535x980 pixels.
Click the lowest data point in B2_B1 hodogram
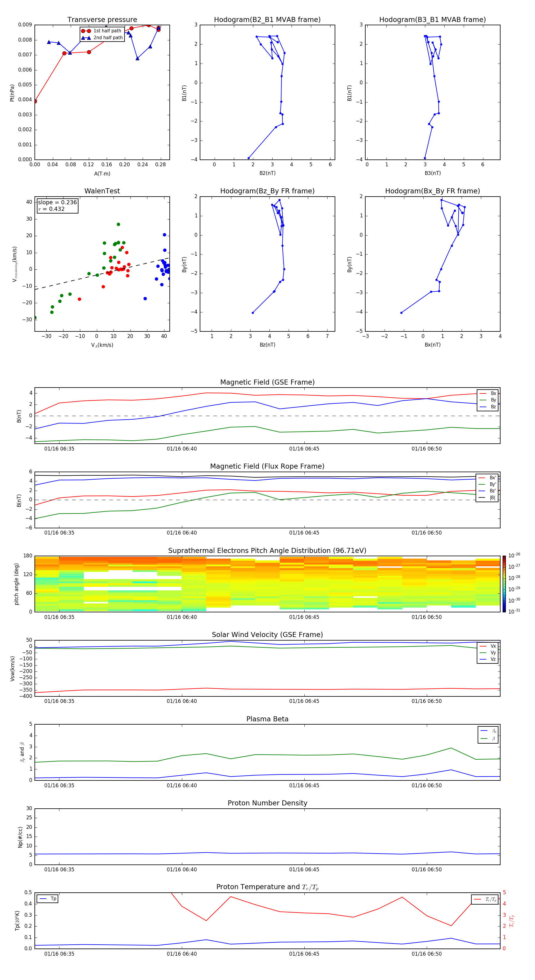249,158
